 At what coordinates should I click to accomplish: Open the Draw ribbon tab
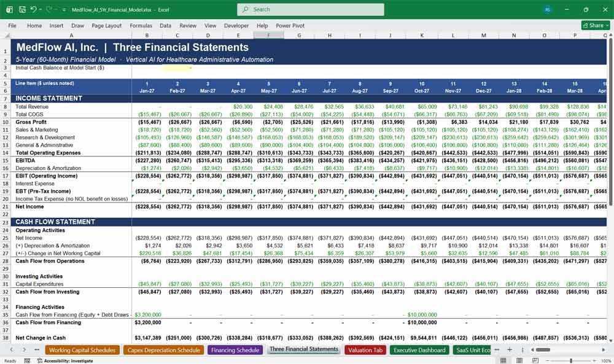[77, 25]
